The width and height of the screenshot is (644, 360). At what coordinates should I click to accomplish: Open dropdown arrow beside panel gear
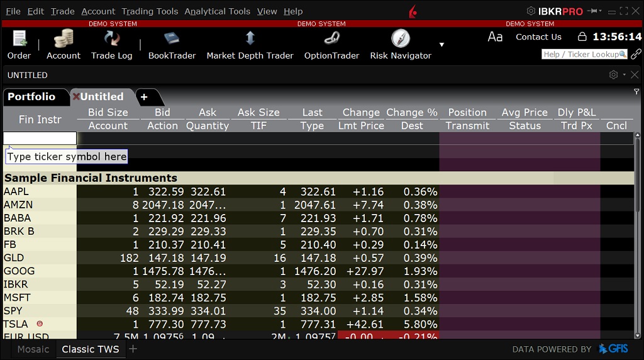625,75
